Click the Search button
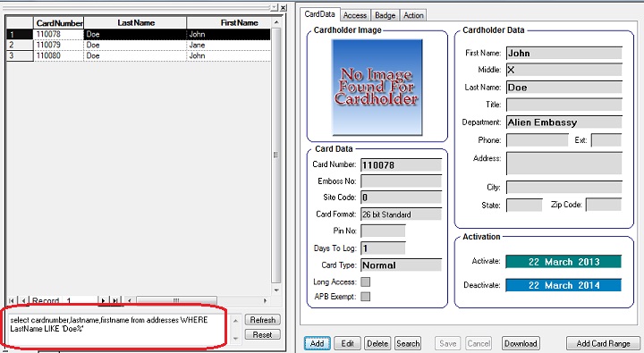This screenshot has width=644, height=353. pos(408,343)
